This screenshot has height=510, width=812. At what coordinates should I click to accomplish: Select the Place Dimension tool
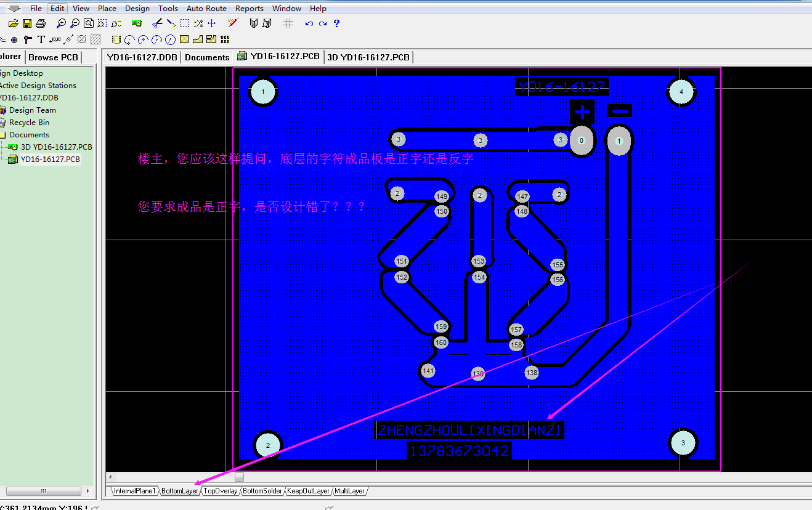click(x=68, y=39)
